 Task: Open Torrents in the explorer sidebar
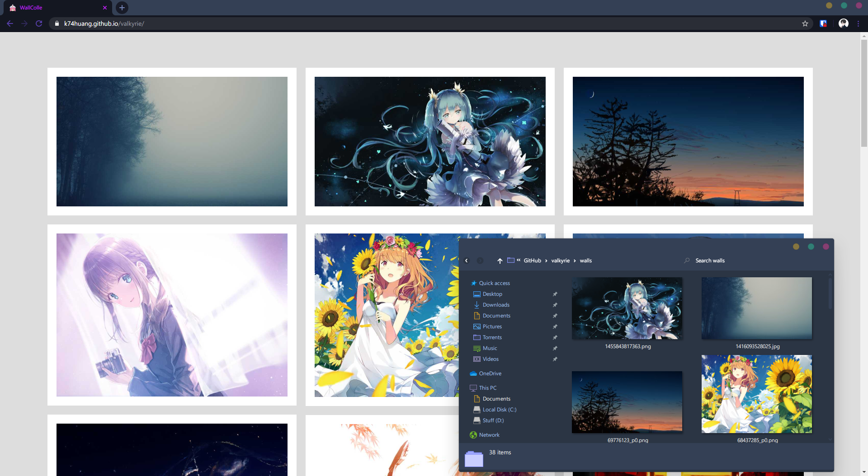pos(492,337)
